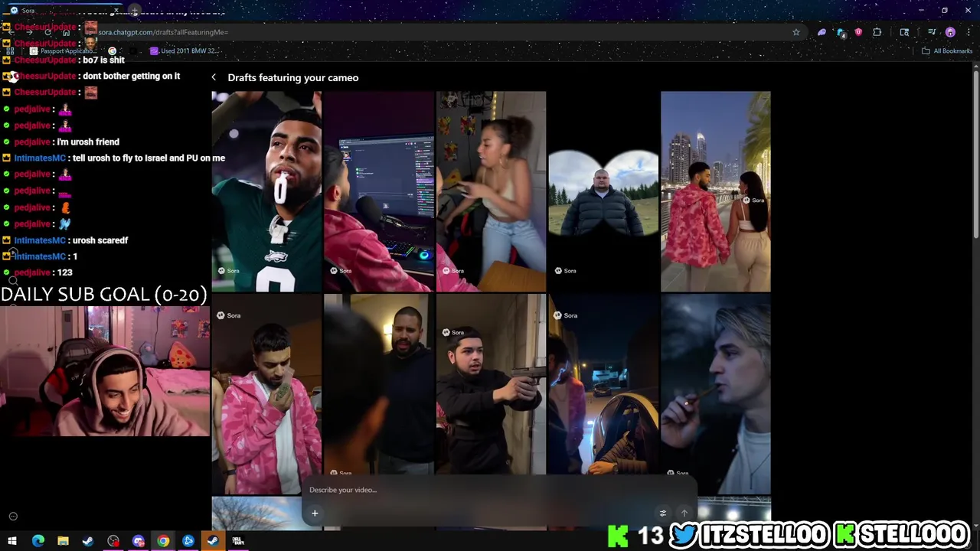Open the Chrome profile avatar
The width and height of the screenshot is (980, 551).
950,32
